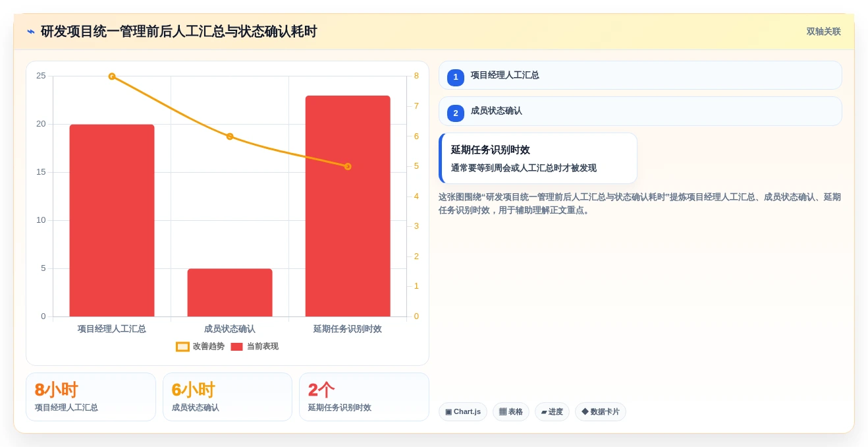Click the 延期任务识别时效 callout card
Screen dimensions: 868x447
pos(538,158)
